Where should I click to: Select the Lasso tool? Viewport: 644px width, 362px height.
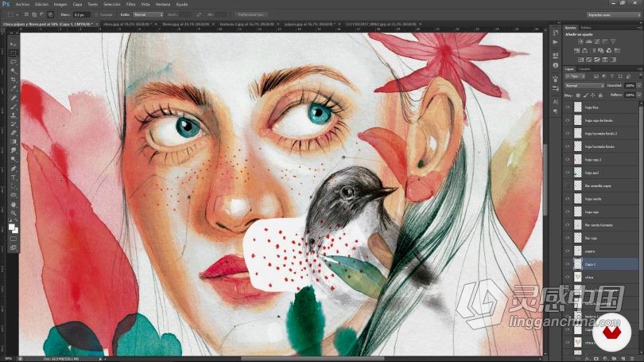click(14, 62)
